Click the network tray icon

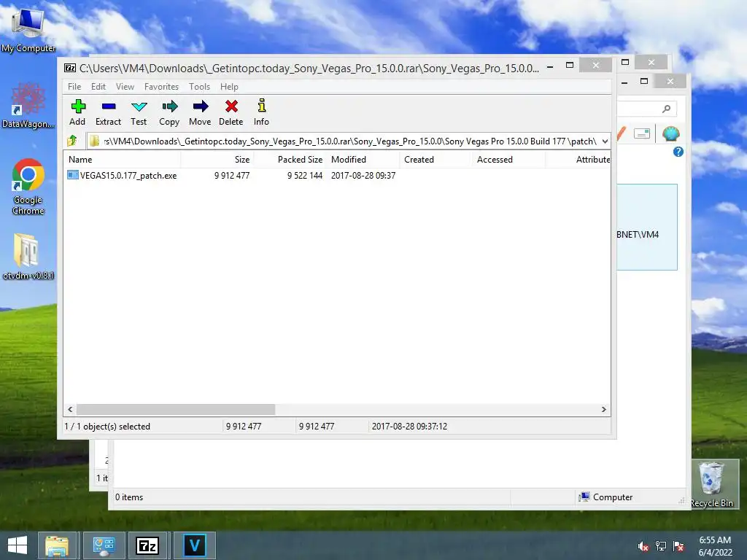[661, 546]
